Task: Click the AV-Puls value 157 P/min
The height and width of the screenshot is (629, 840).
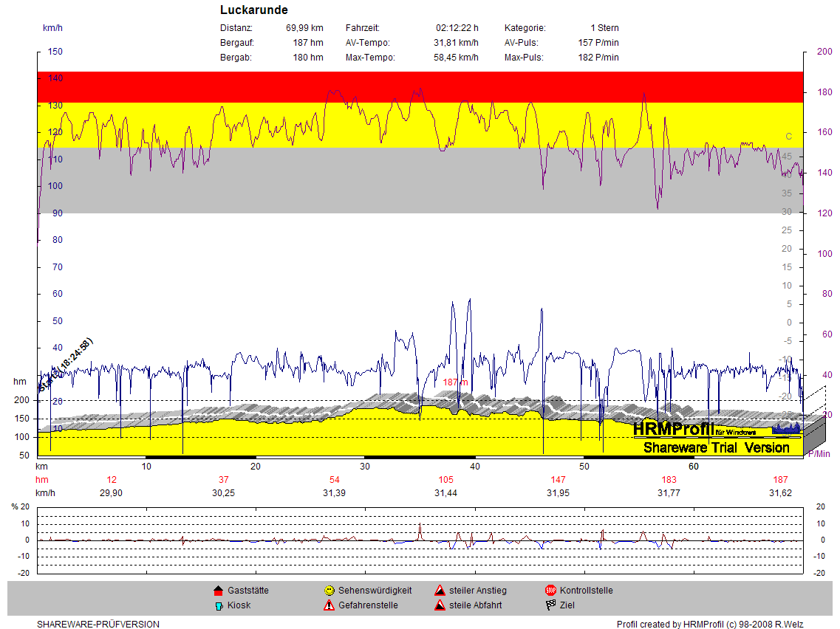Action: click(598, 43)
